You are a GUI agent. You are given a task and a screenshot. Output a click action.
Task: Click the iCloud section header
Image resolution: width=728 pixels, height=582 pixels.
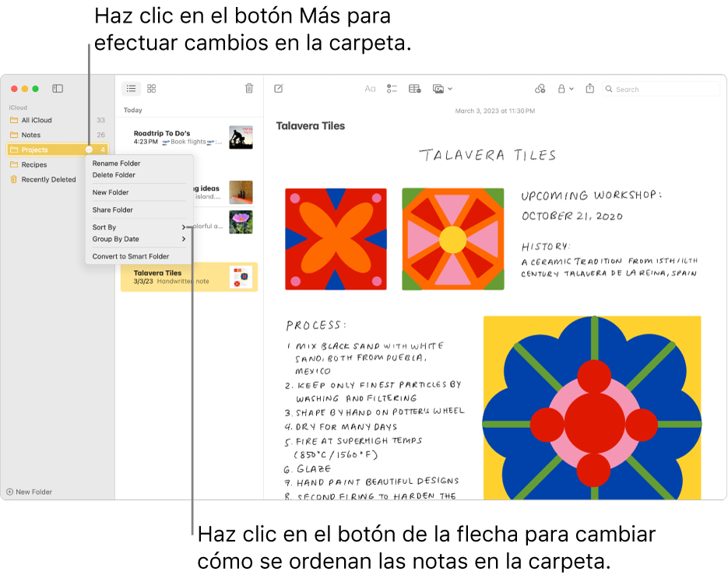coord(18,107)
